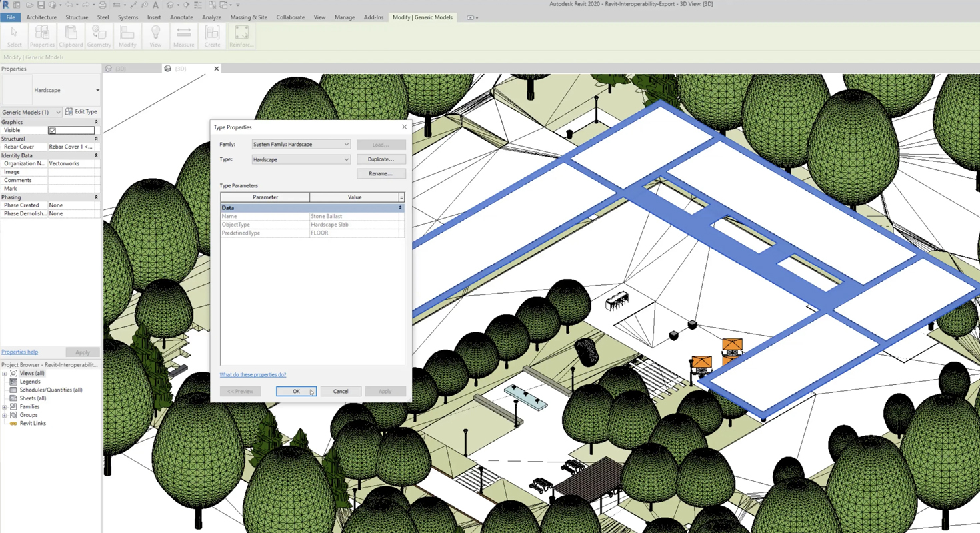Screen dimensions: 980x533
Task: Click the Comments value field in Properties
Action: 71,180
